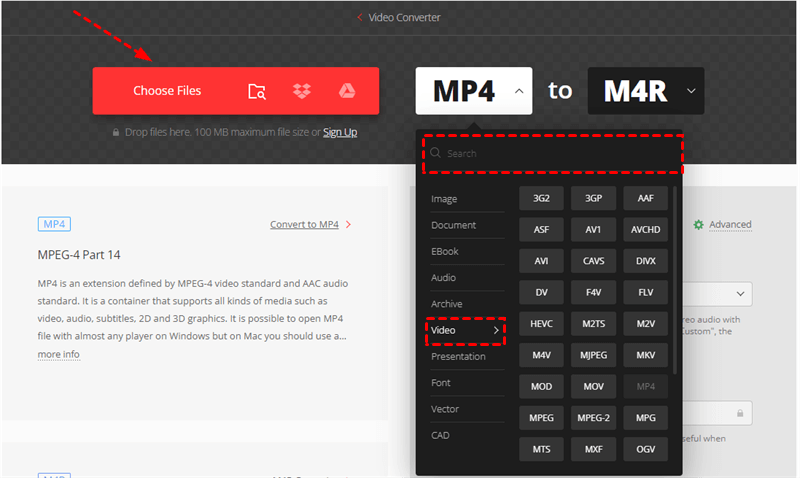Open the Sign Up link
This screenshot has height=478, width=800.
pyautogui.click(x=340, y=132)
